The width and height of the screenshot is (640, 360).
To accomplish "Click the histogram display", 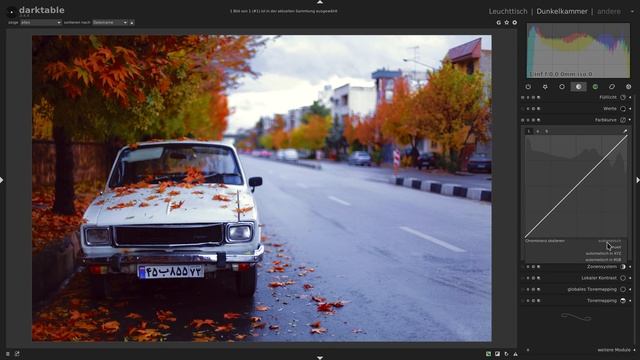I will click(578, 50).
